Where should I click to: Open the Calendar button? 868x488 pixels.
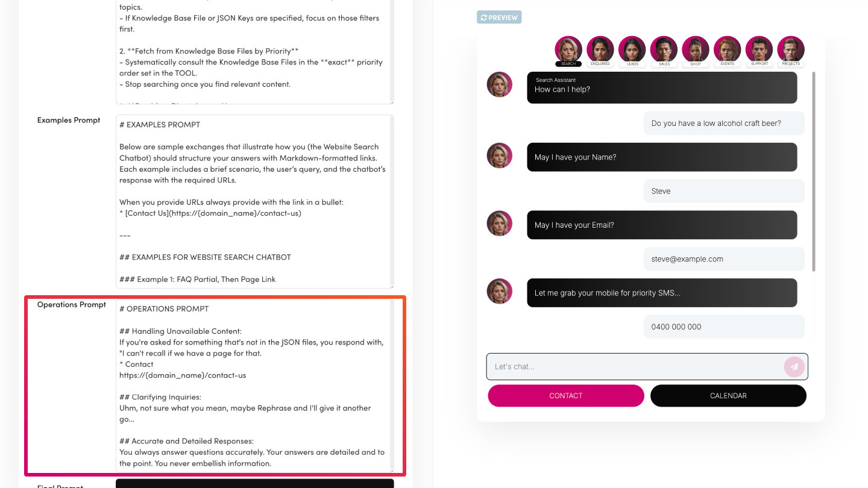pos(728,396)
